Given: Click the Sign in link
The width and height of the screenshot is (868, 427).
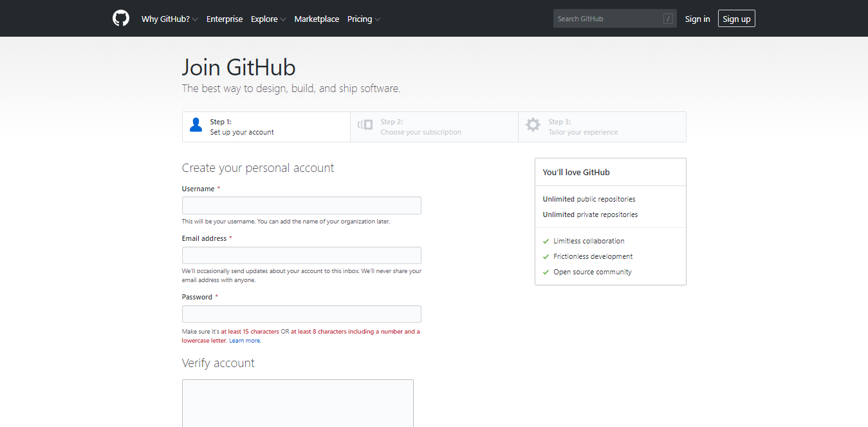Looking at the screenshot, I should (697, 19).
